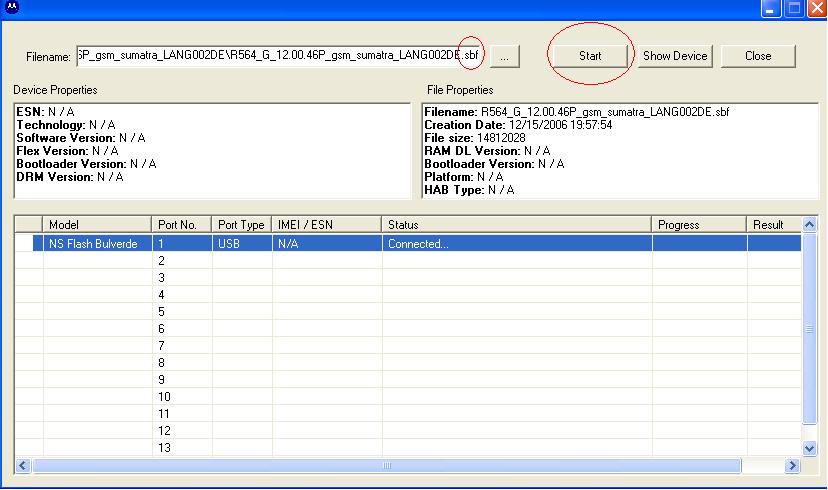The image size is (828, 490).
Task: Select port number 2 row
Action: point(408,261)
